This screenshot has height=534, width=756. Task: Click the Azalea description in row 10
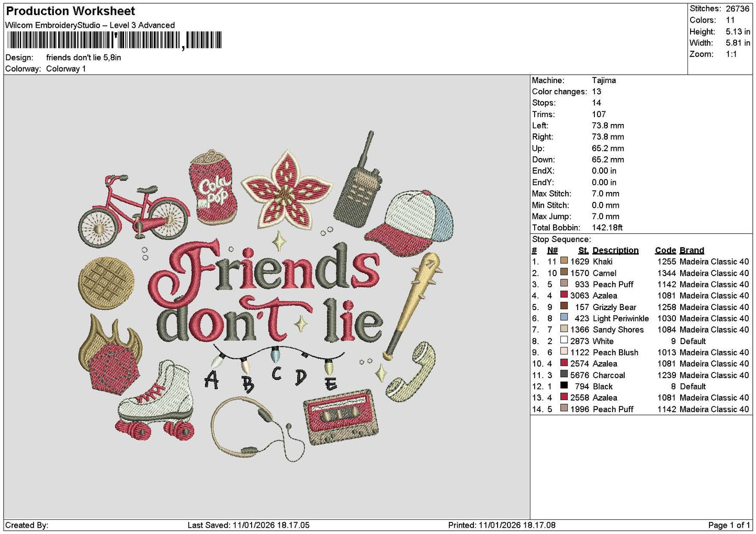click(x=605, y=363)
